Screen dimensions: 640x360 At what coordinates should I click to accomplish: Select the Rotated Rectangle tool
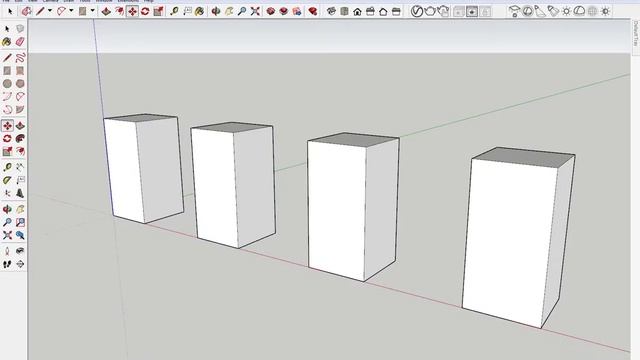coord(20,71)
